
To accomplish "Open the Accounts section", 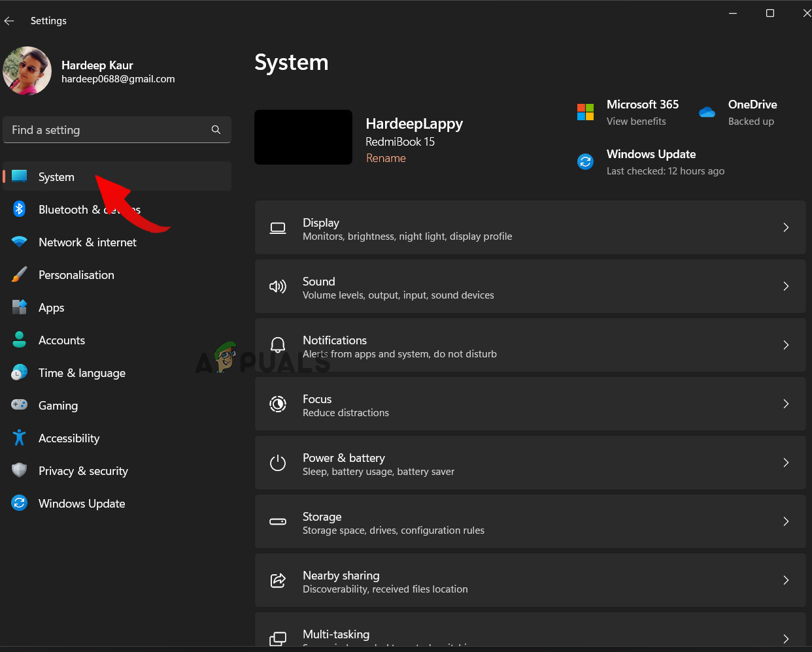I will coord(62,340).
